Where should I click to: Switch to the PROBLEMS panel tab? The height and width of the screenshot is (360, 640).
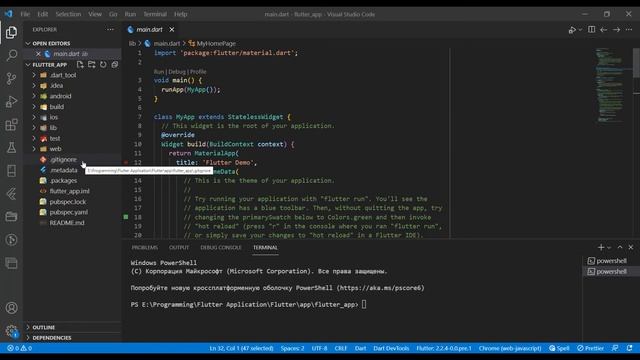144,247
